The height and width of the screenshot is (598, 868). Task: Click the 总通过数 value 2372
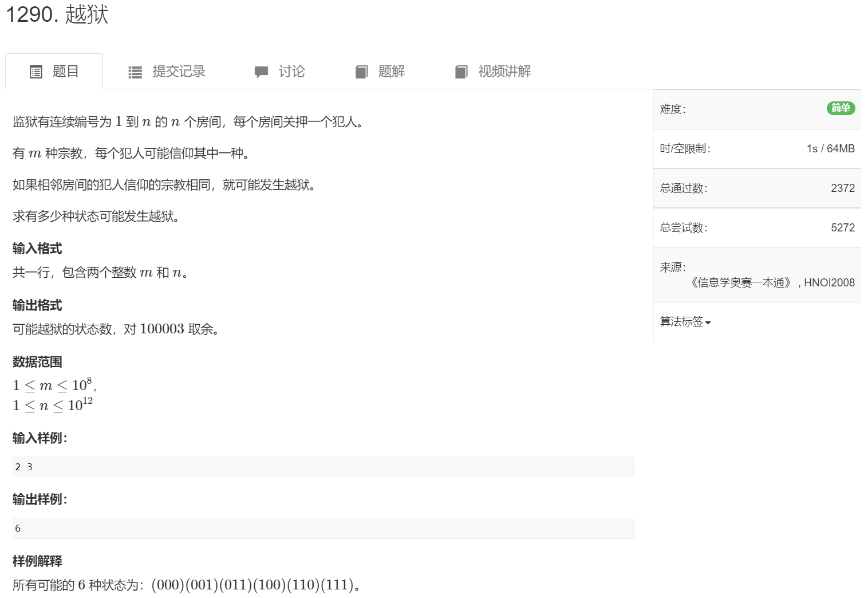point(843,188)
